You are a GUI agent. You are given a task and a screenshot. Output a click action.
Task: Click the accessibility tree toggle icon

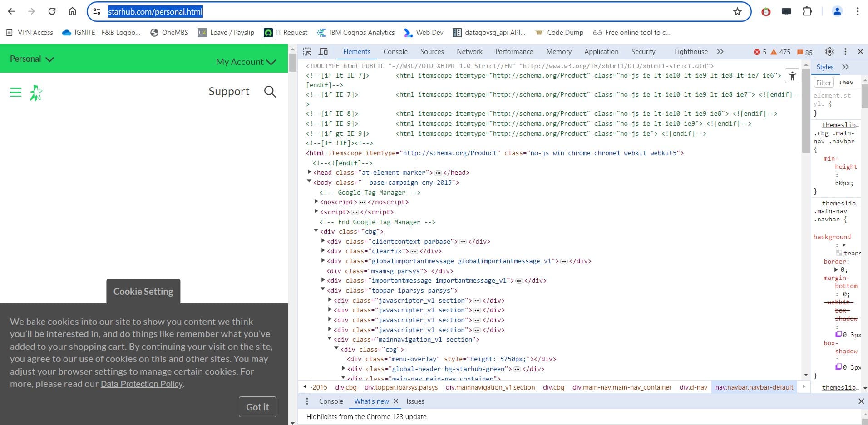[x=792, y=76]
